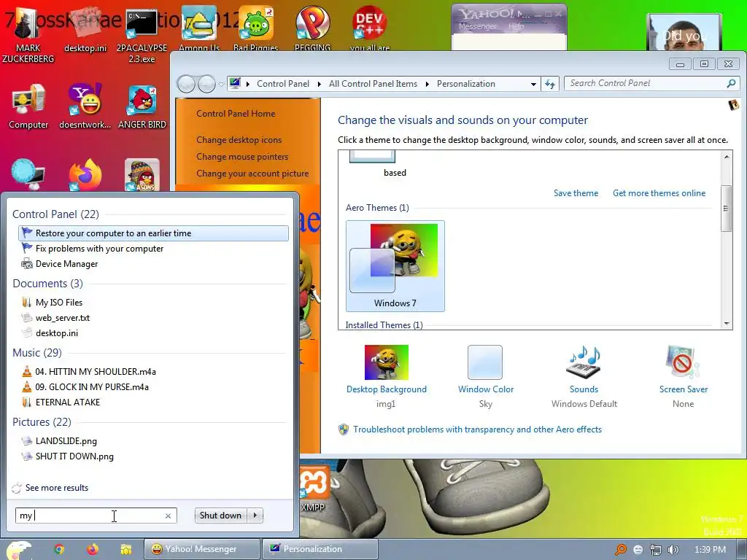
Task: Launch the 2PACALYPSE 2.3.exe shortcut
Action: tap(142, 34)
